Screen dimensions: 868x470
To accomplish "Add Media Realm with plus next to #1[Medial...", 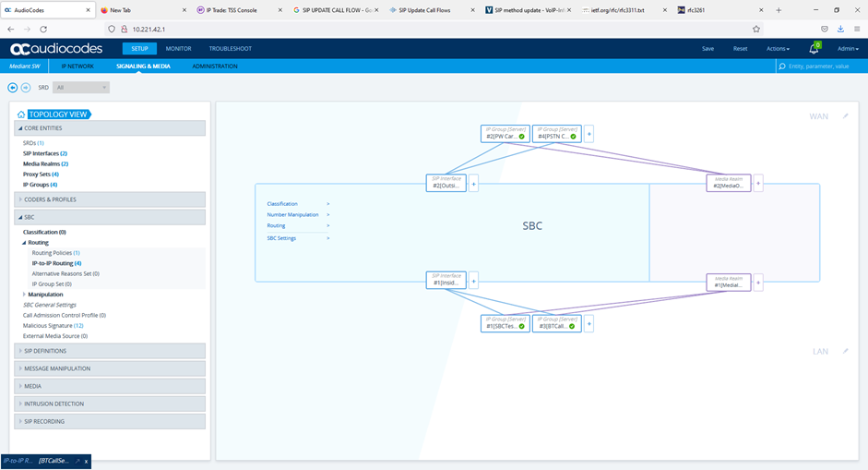I will (758, 283).
